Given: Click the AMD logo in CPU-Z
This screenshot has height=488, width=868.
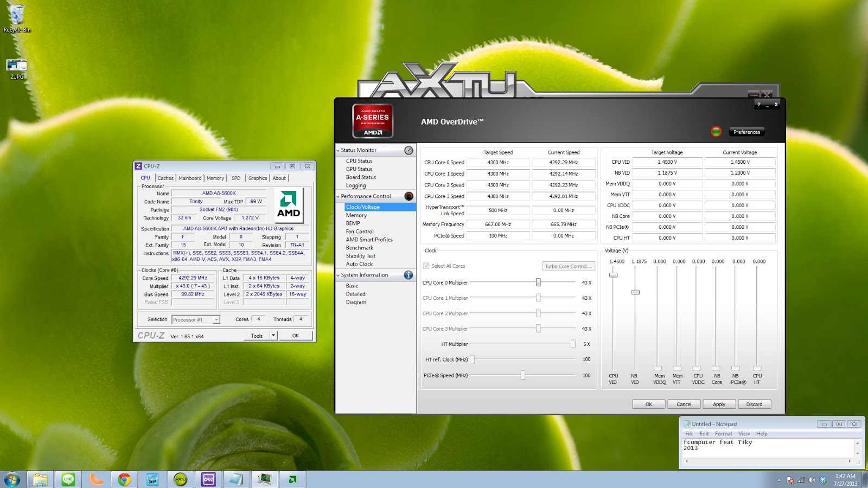Looking at the screenshot, I should click(289, 204).
